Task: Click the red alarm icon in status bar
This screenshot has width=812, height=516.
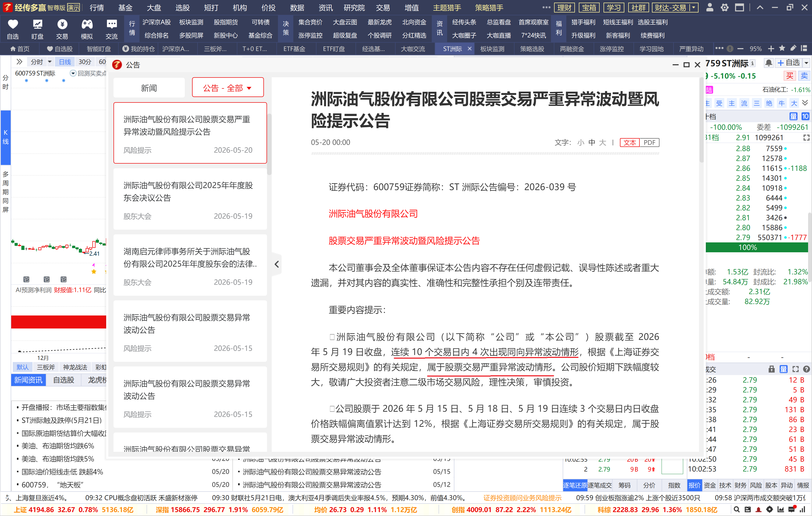Action: (x=758, y=509)
